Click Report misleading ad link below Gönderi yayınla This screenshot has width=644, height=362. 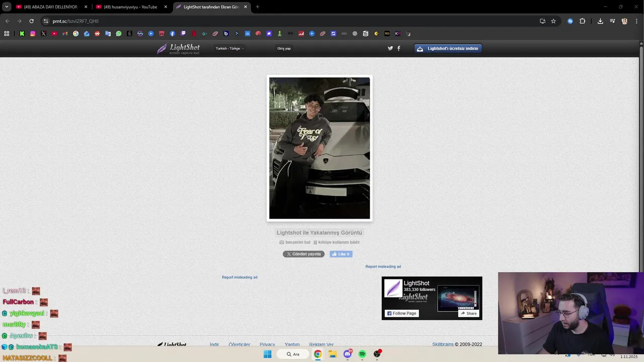[x=239, y=277]
